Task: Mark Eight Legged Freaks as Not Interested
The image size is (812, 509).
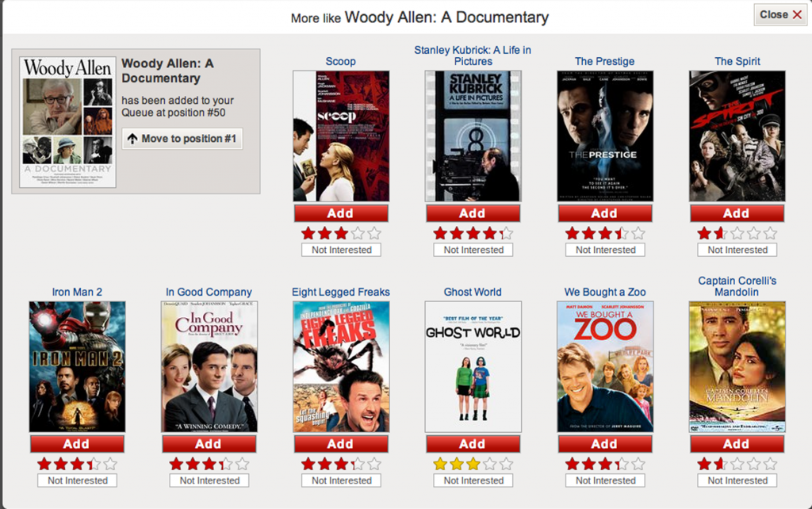Action: coord(341,480)
